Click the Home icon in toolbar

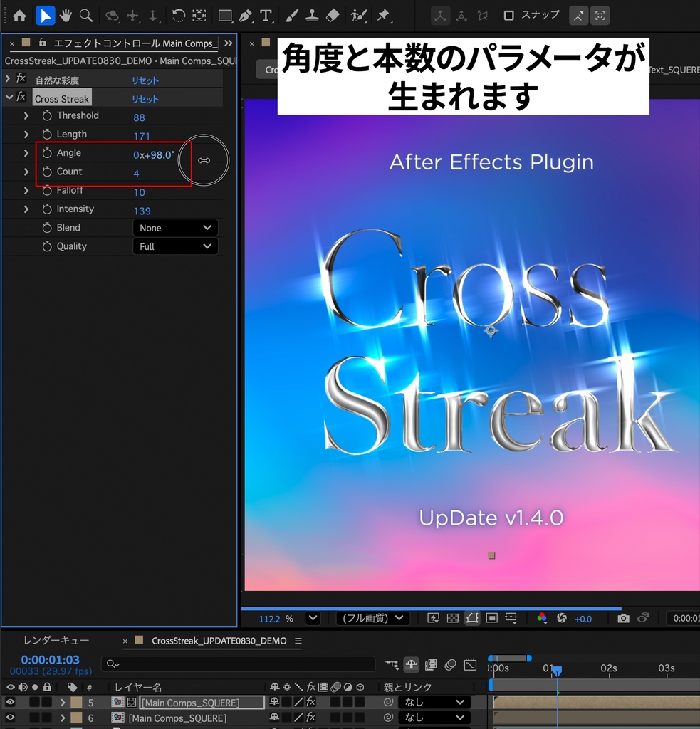(19, 16)
